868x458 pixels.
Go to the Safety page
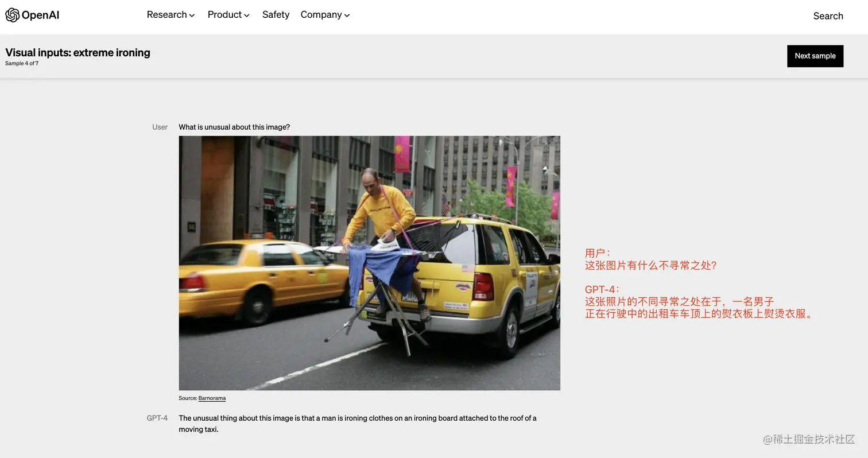276,15
